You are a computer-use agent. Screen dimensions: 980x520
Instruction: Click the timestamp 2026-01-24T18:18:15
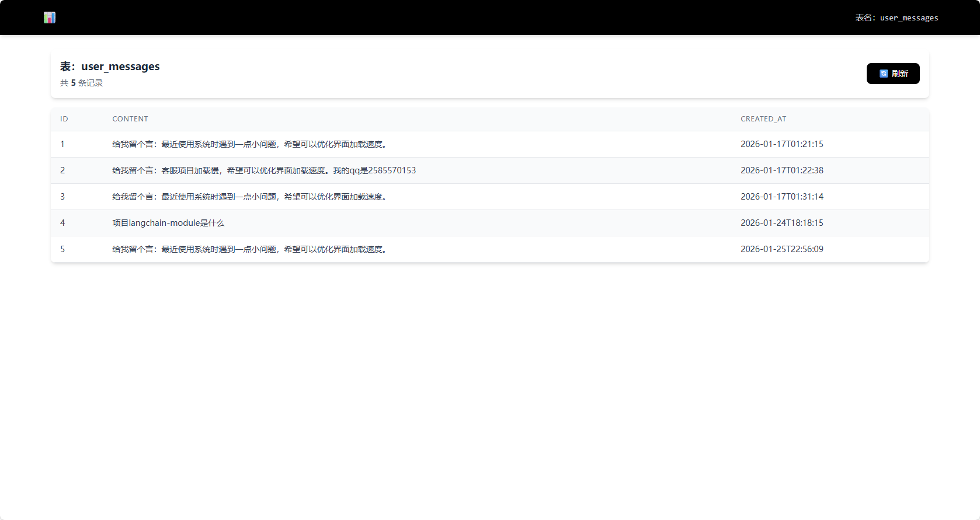click(781, 223)
